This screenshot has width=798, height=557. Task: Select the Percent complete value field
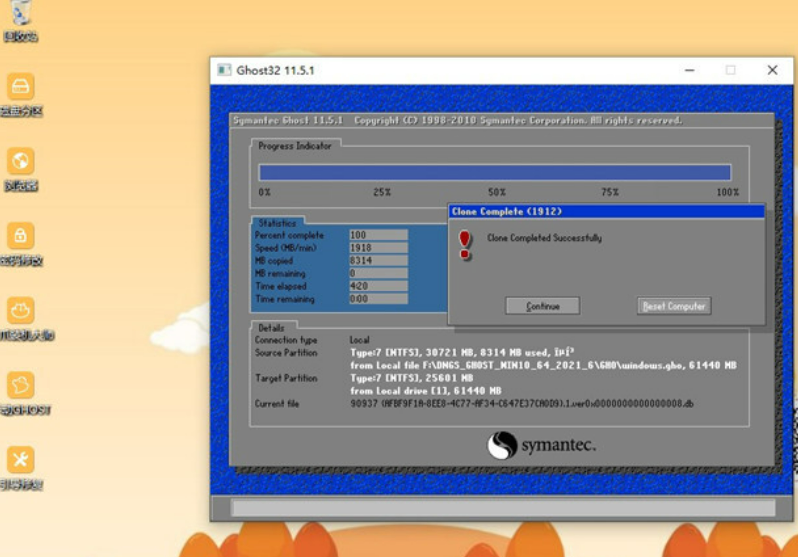377,235
